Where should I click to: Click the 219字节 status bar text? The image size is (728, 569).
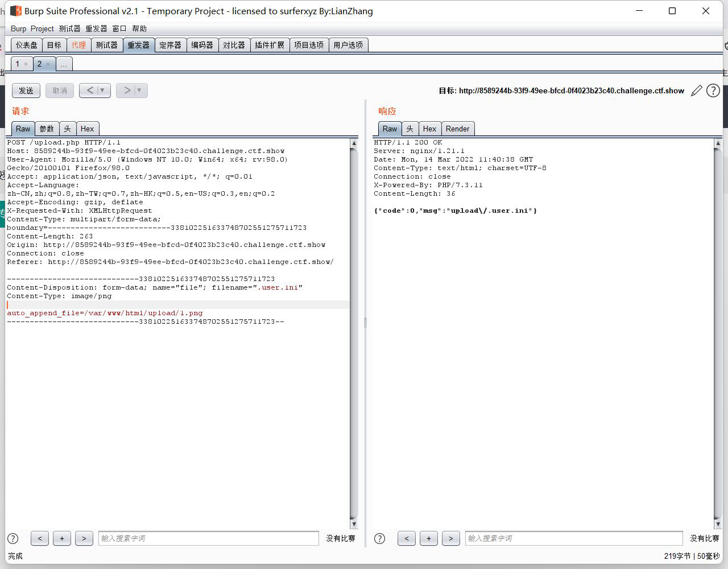tap(677, 556)
